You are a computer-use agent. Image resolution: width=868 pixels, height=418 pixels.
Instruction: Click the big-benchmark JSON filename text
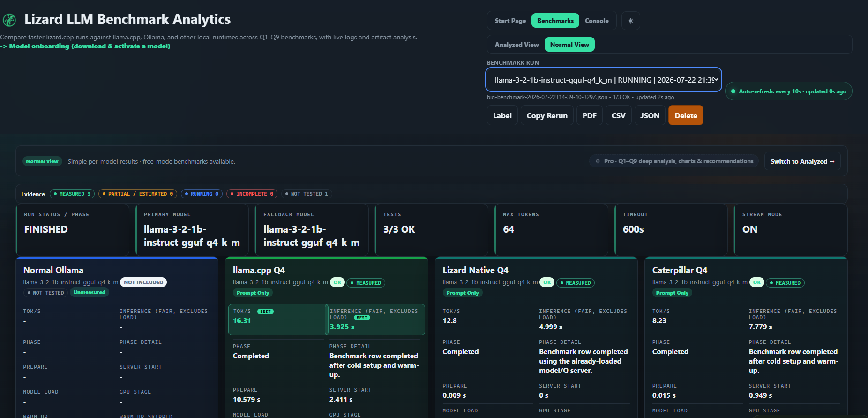point(547,97)
